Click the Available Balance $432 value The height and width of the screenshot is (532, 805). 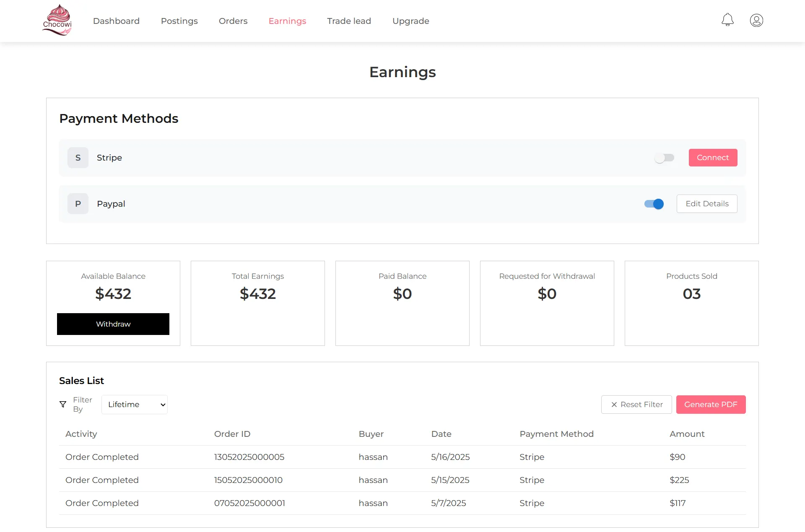coord(113,294)
